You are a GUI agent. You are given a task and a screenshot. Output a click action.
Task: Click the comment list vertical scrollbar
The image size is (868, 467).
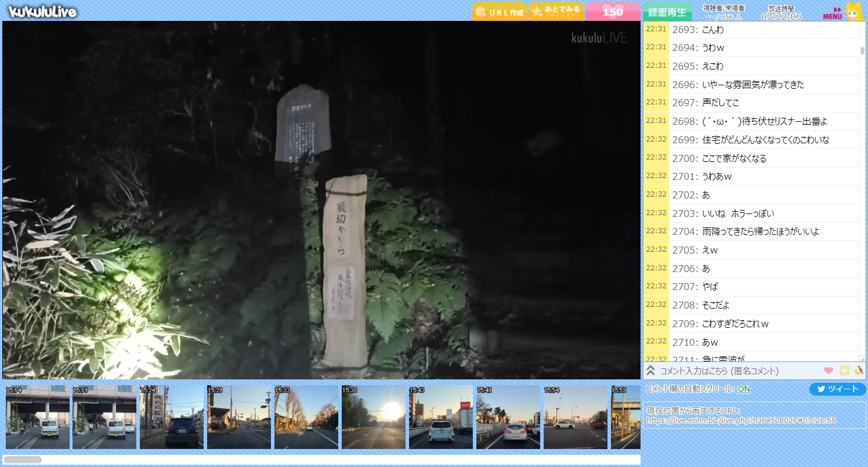coord(862,50)
